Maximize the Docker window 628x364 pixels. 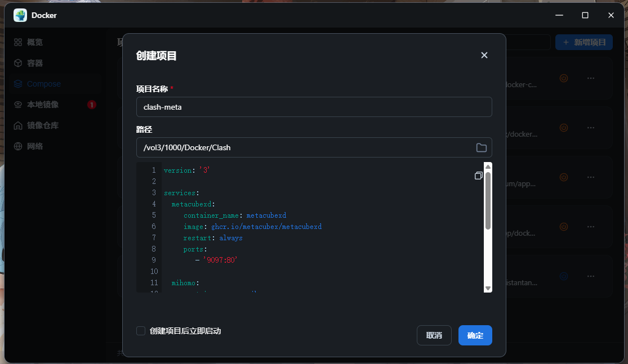pyautogui.click(x=585, y=15)
